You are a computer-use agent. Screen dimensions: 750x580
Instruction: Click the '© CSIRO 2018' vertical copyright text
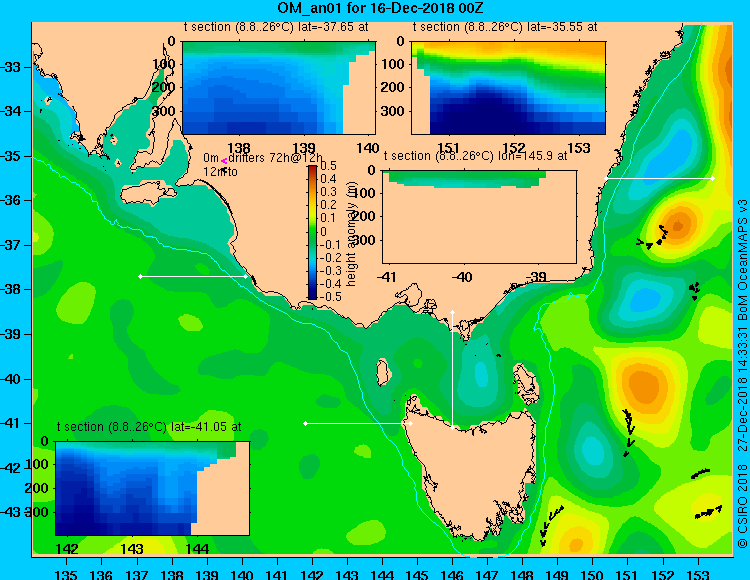pyautogui.click(x=742, y=506)
